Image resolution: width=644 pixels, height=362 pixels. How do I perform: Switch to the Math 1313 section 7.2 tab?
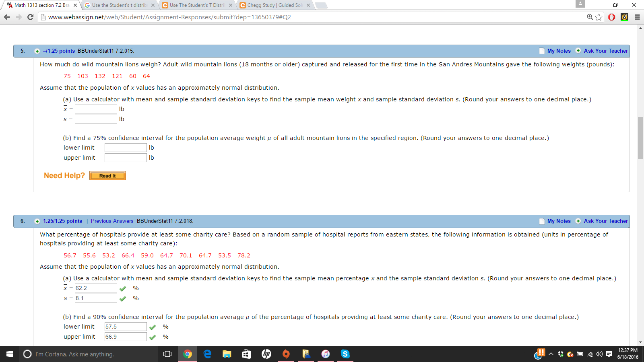pos(40,6)
